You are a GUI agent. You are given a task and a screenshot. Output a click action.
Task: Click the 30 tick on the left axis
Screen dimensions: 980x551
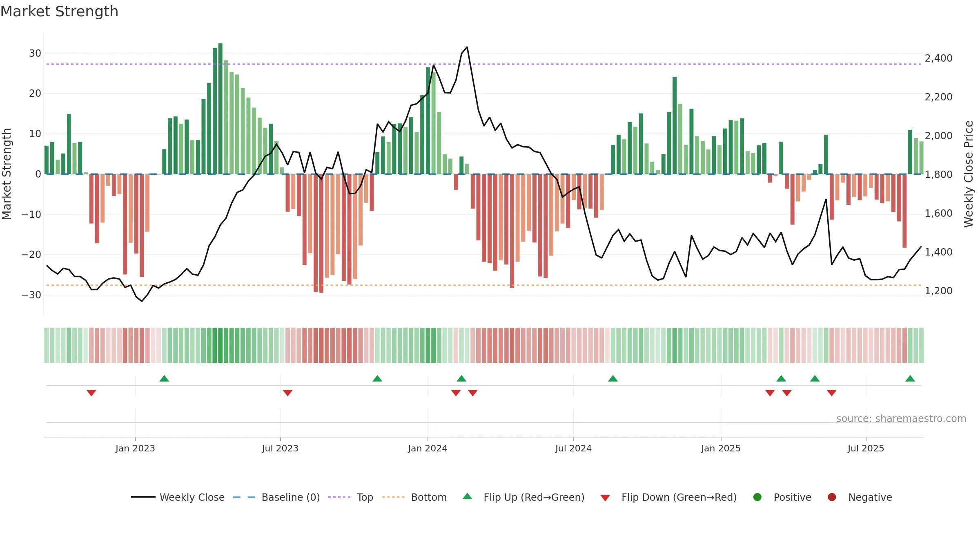pyautogui.click(x=35, y=53)
